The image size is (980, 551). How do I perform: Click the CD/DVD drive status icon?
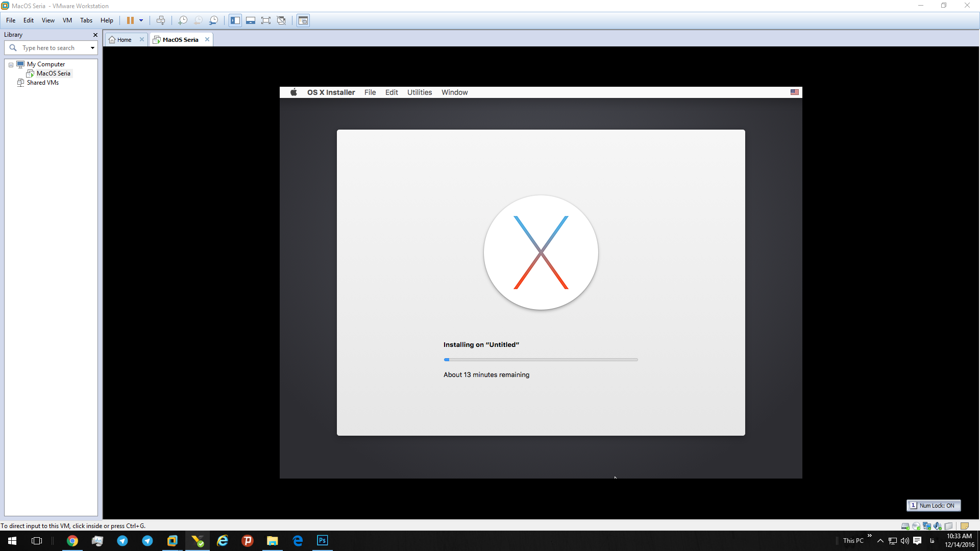point(916,526)
